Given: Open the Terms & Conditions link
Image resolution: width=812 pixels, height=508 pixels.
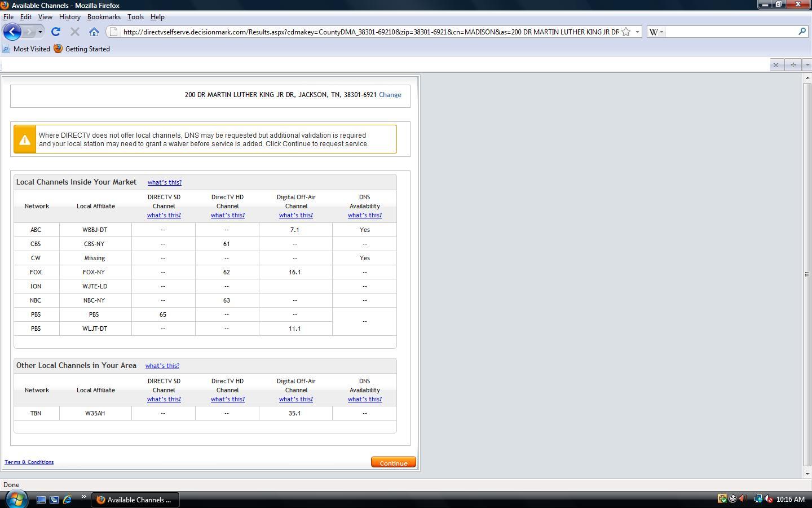Looking at the screenshot, I should [29, 462].
